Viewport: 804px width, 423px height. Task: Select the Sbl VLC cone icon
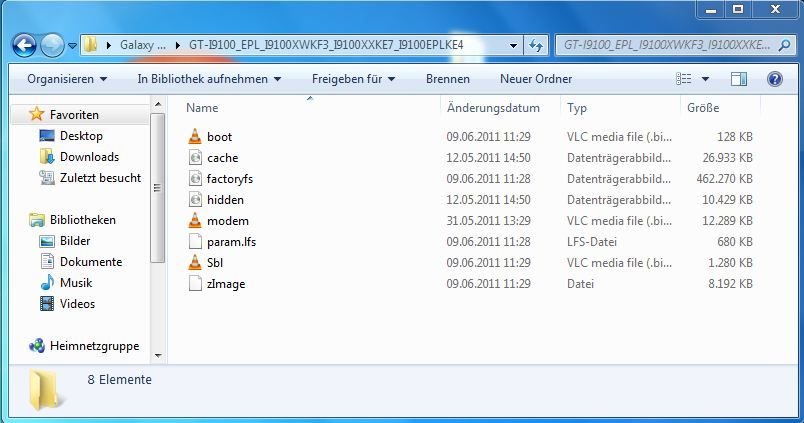195,263
